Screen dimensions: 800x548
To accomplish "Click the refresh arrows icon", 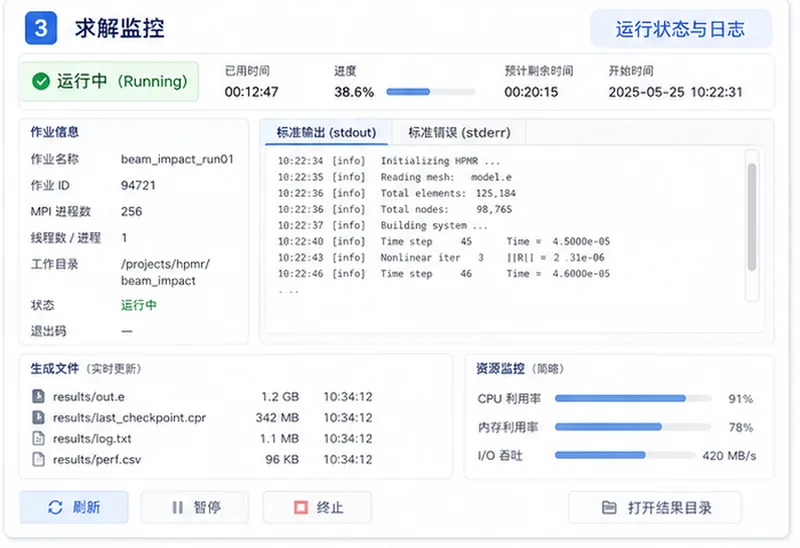I will (x=55, y=507).
